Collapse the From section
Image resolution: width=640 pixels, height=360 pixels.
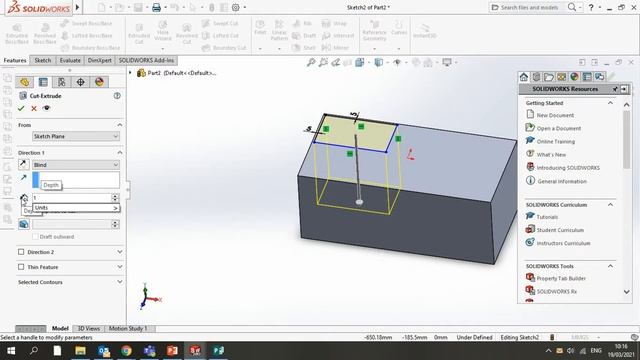coord(120,125)
